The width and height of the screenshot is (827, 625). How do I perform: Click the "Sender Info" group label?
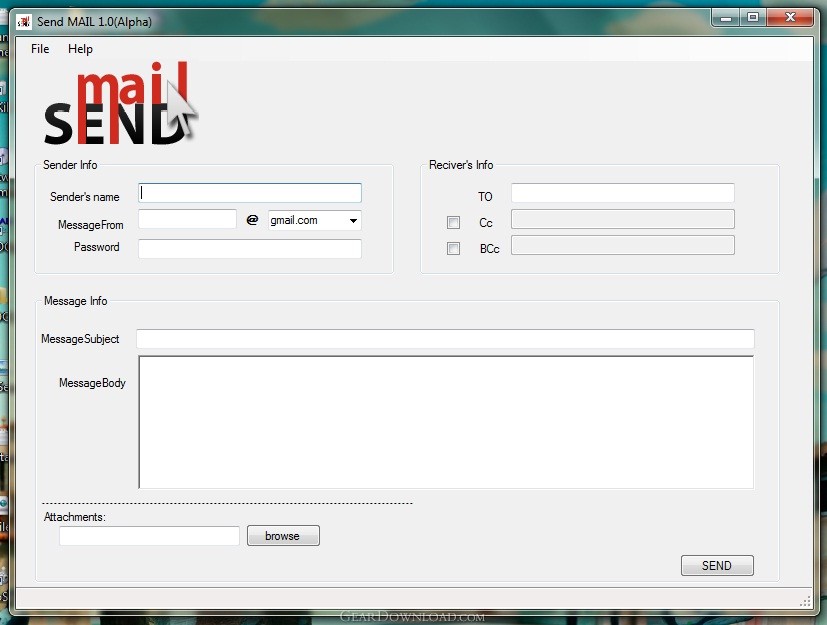[70, 165]
